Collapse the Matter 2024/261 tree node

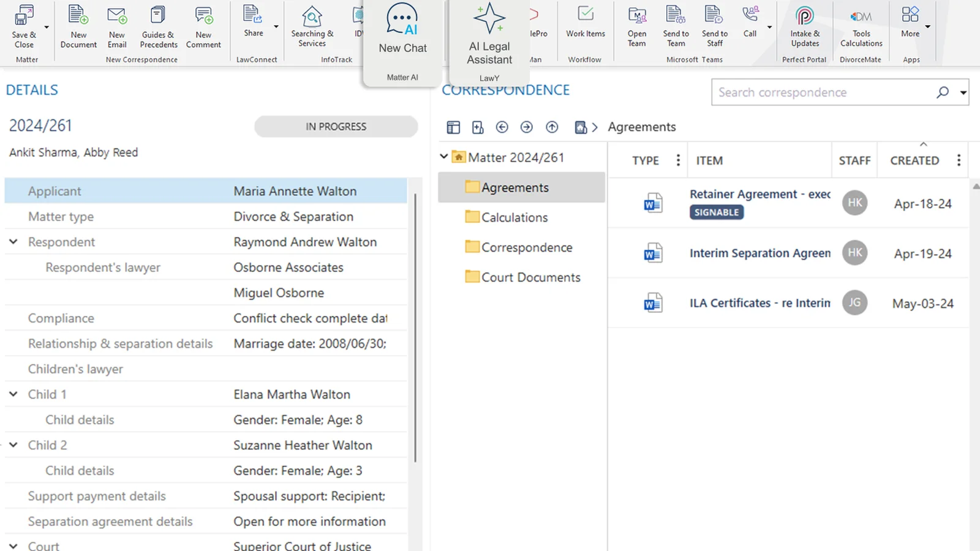coord(444,157)
